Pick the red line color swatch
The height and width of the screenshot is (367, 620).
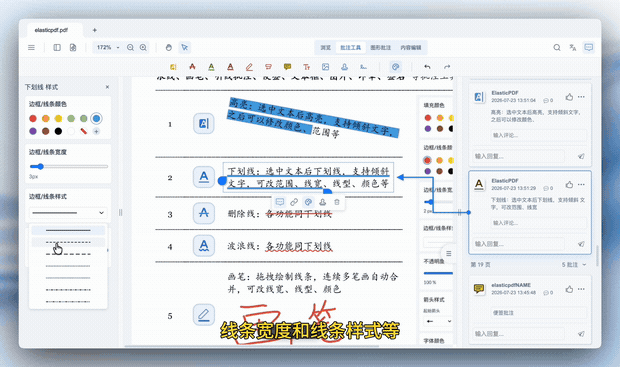[x=33, y=118]
